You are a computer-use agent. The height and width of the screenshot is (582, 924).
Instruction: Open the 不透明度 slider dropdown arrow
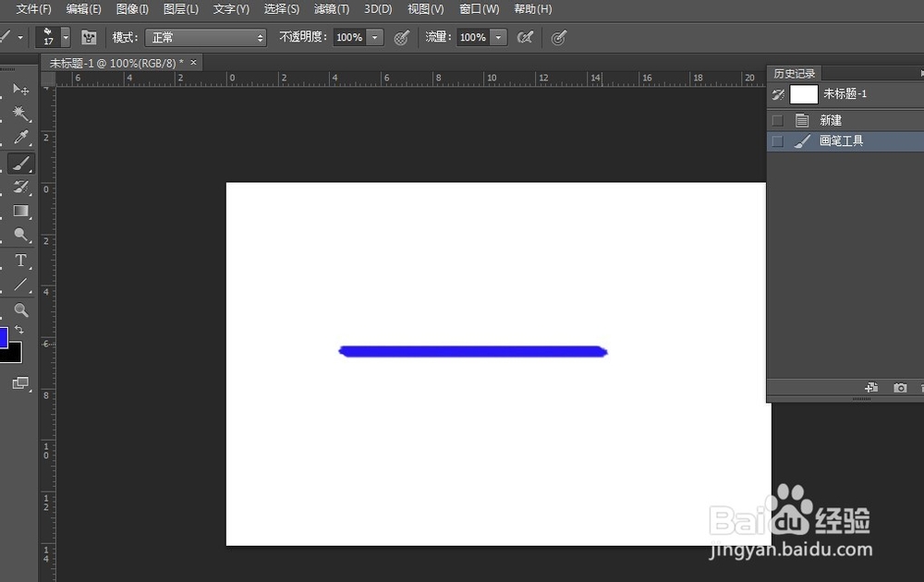375,38
